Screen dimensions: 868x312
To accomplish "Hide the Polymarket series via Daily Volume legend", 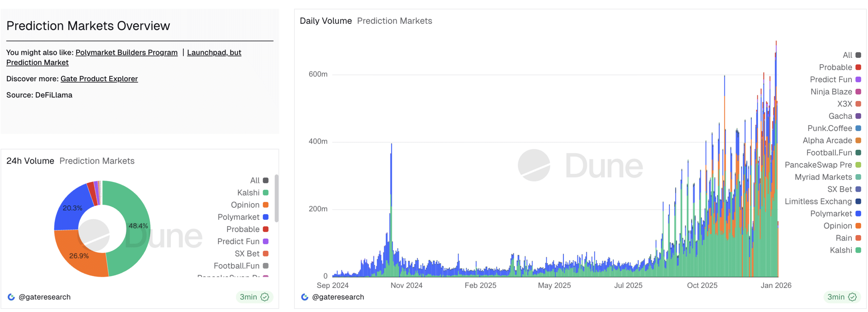I will click(x=831, y=213).
